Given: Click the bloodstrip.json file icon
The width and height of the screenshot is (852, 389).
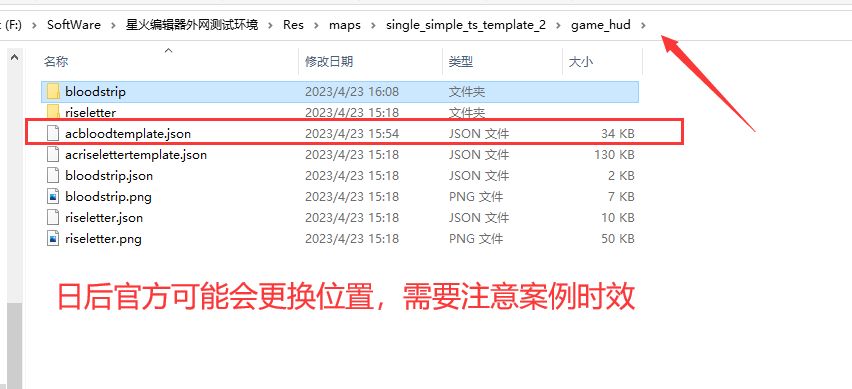Looking at the screenshot, I should [x=53, y=176].
